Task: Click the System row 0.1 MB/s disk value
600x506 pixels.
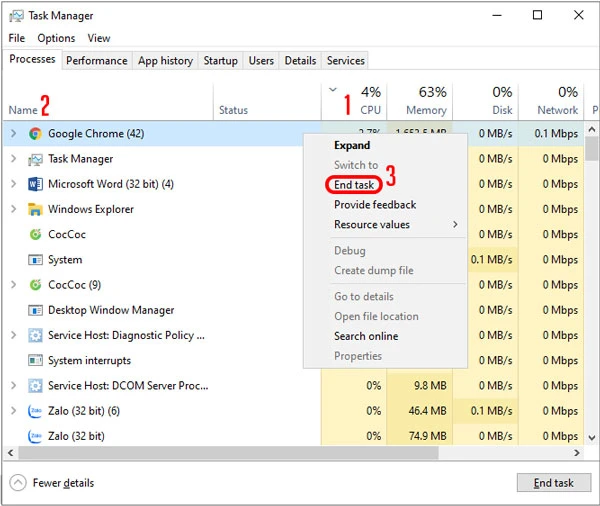Action: click(491, 260)
